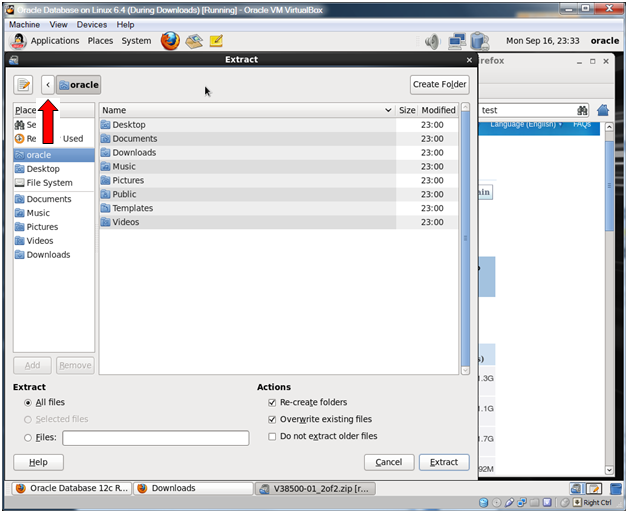Screen dimensions: 628x513
Task: Click the file list vertical scrollbar
Action: 465,240
